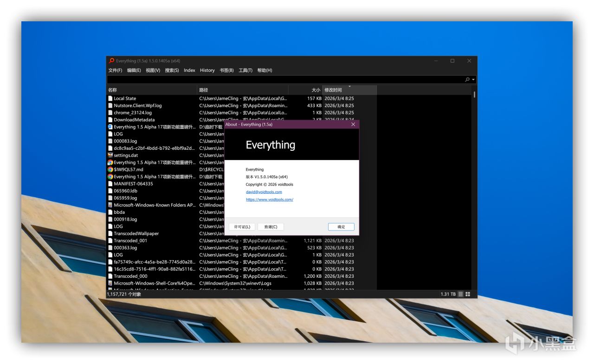Select the fa75749c-afcc-4a5a-be28 file name
Image resolution: width=594 pixels, height=364 pixels.
[x=155, y=262]
